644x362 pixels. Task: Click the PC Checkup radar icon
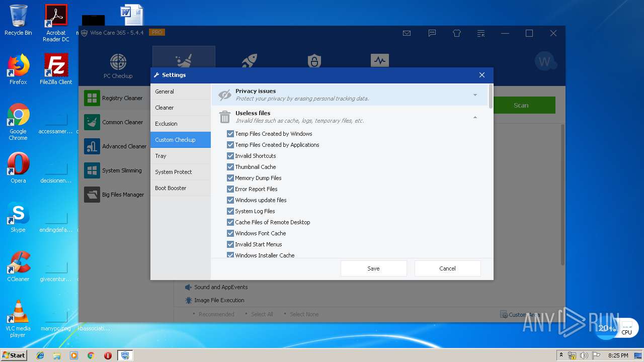(x=118, y=62)
